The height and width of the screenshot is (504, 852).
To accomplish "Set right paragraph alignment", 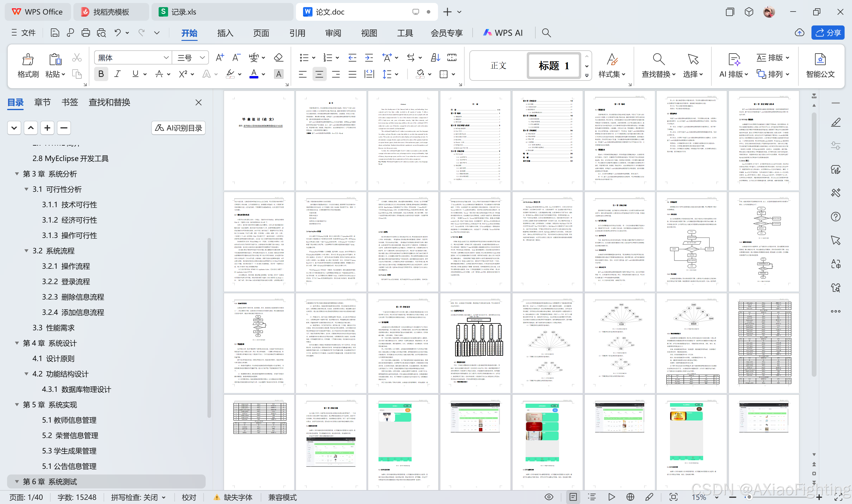I will [336, 74].
